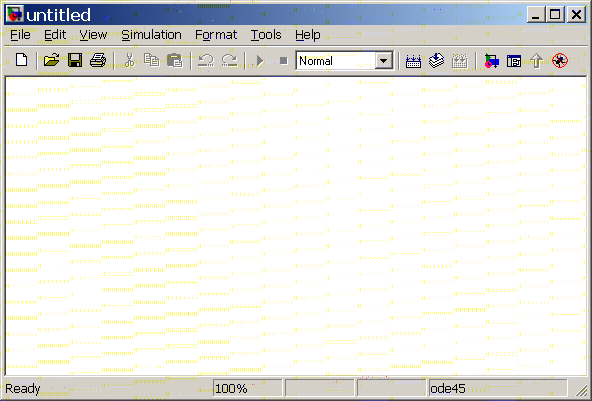
Task: Open the View menu
Action: click(93, 35)
